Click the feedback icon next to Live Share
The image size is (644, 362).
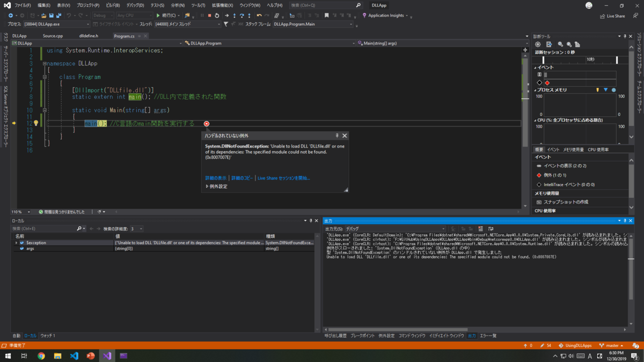[x=635, y=16]
